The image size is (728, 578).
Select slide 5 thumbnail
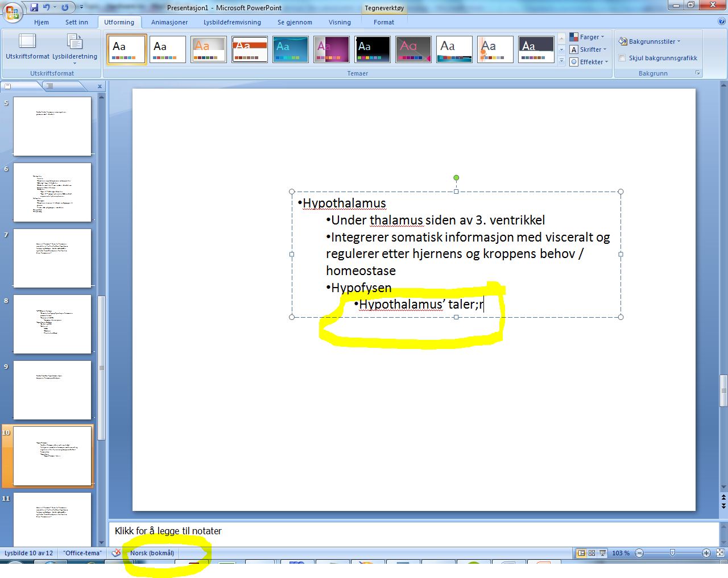[x=52, y=126]
